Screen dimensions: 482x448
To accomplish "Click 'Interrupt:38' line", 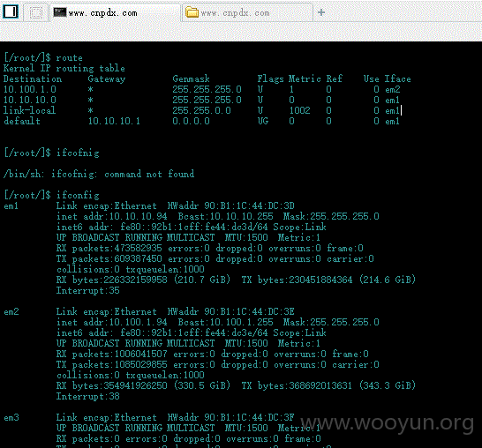I will [88, 397].
